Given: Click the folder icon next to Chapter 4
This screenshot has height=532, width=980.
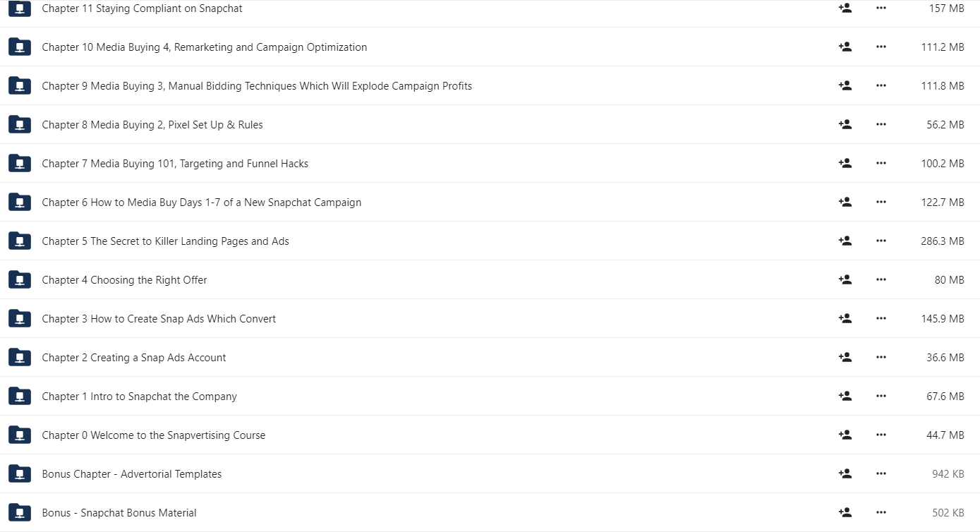Looking at the screenshot, I should 20,279.
